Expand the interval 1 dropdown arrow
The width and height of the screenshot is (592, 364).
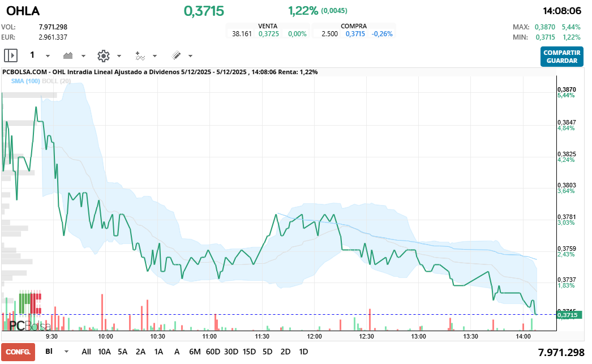(x=48, y=56)
